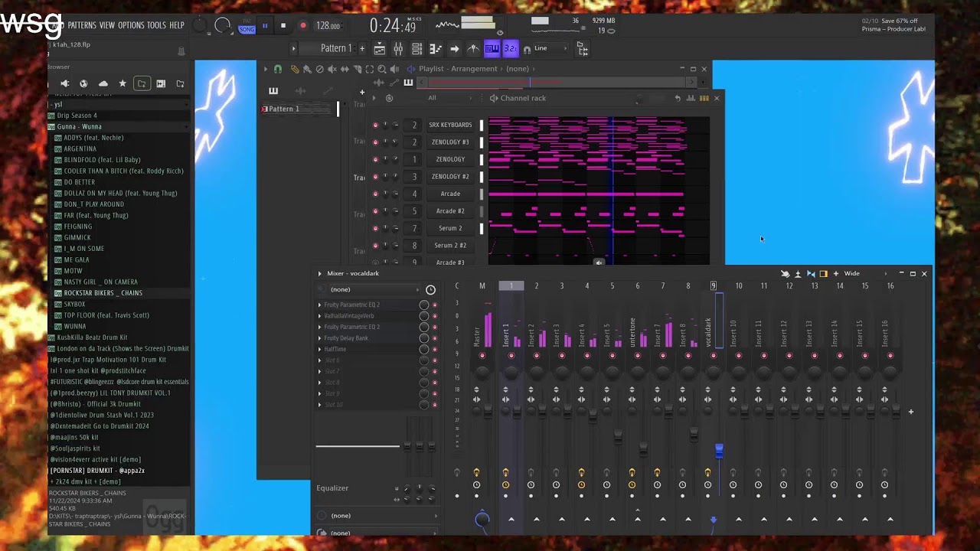
Task: Open mixer input (none) routing dropdown
Action: [374, 289]
